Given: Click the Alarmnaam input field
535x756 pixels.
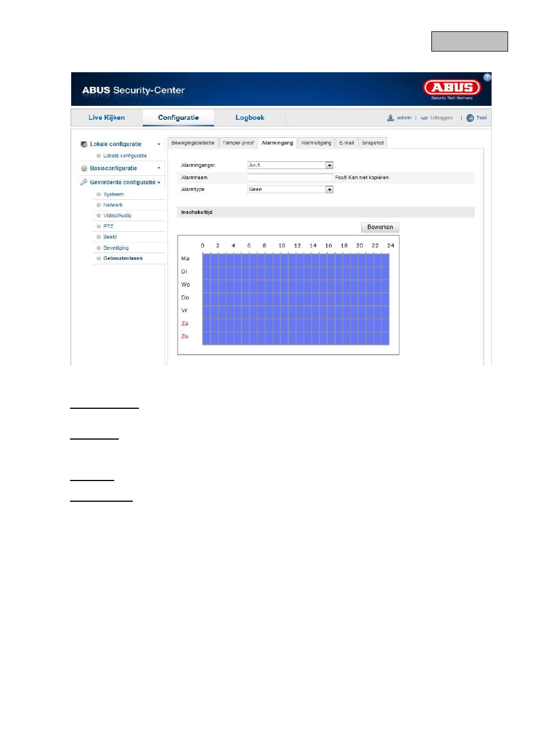Looking at the screenshot, I should [290, 178].
